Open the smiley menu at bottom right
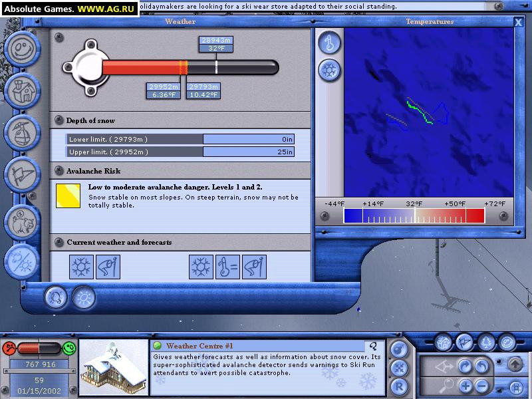Image resolution: width=532 pixels, height=399 pixels. (507, 342)
